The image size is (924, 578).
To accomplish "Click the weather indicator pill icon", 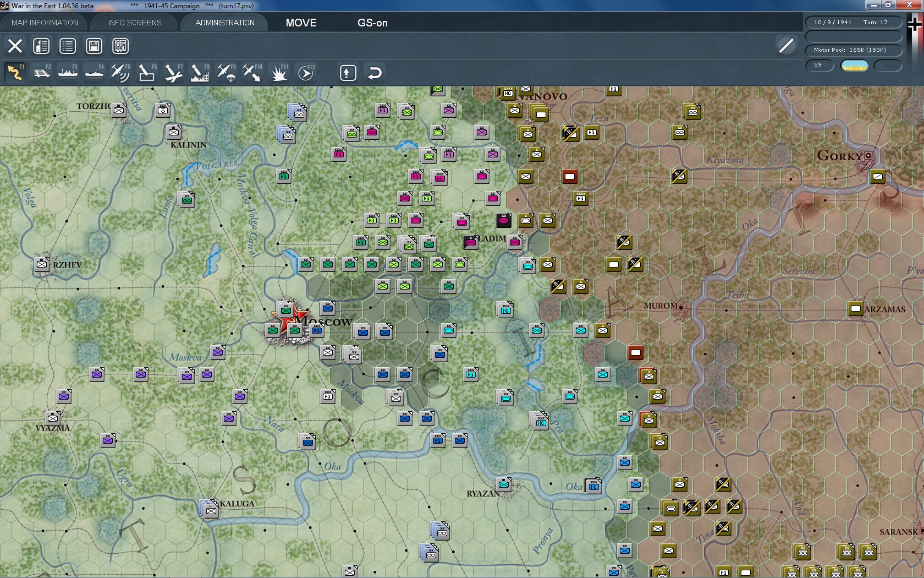I will (x=855, y=66).
